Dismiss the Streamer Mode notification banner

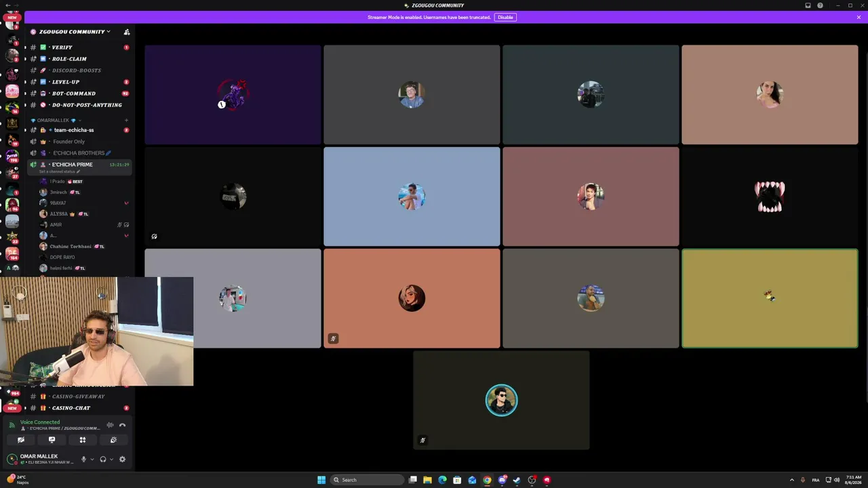(859, 17)
